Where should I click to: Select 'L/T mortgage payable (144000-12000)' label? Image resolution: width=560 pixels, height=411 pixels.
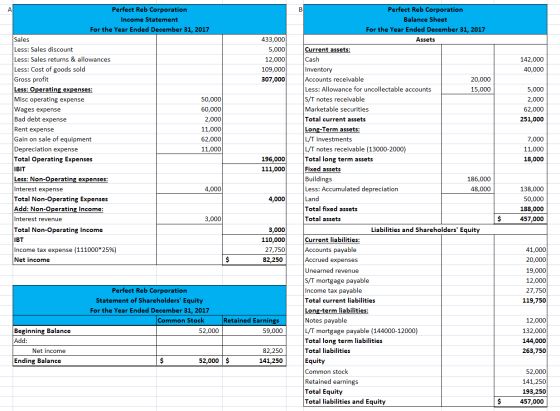click(361, 331)
